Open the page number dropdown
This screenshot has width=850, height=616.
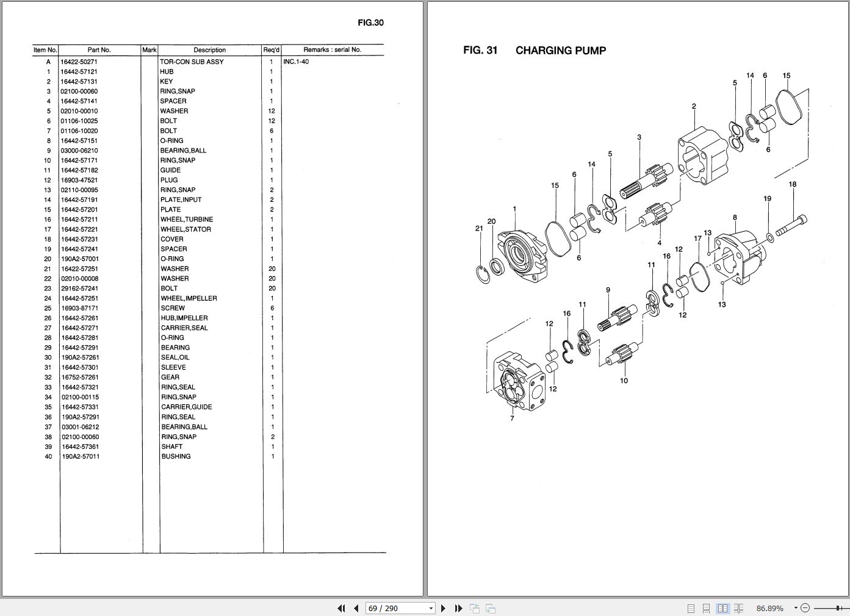pos(430,608)
